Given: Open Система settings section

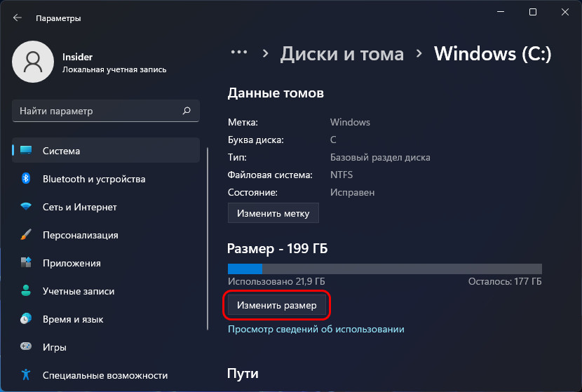Looking at the screenshot, I should [x=106, y=150].
